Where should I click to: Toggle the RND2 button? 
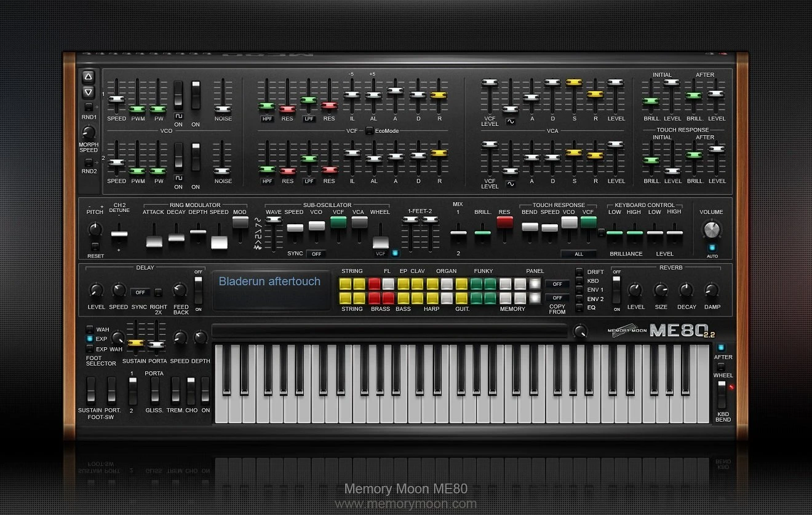coord(89,162)
